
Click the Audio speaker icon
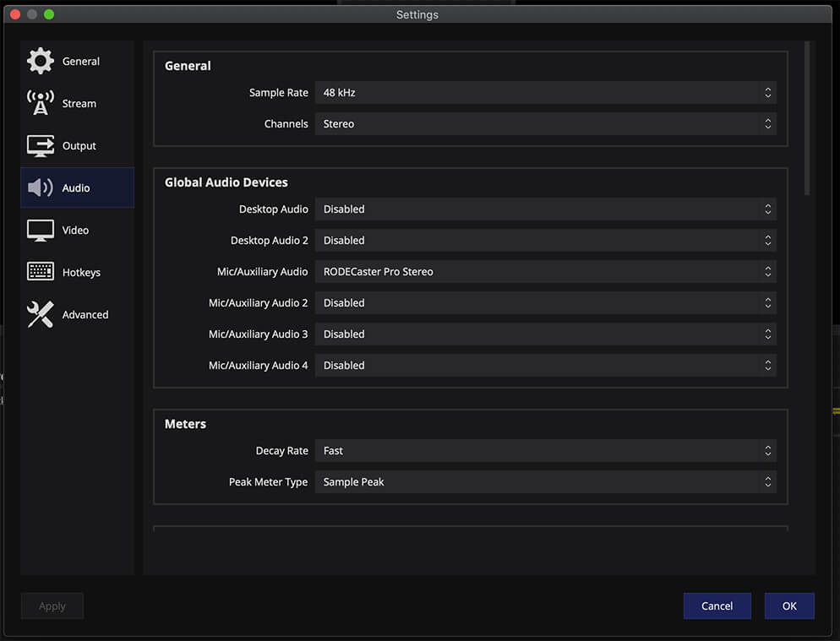(x=41, y=187)
